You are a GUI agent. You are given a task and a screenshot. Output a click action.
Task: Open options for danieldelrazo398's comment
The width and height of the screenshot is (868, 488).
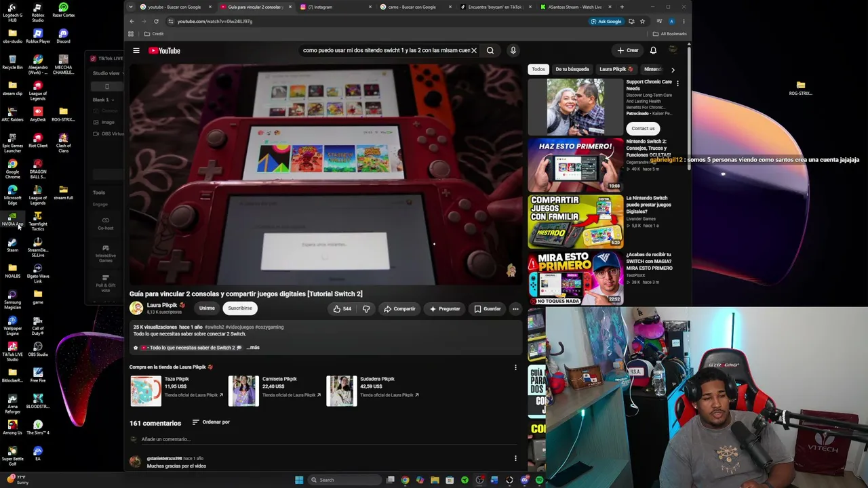[x=515, y=459]
